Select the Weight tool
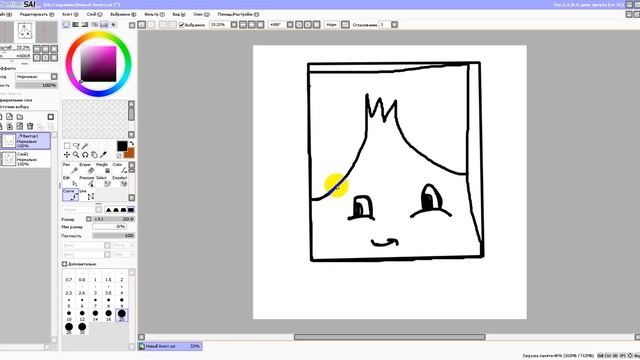640x360 pixels. click(103, 168)
